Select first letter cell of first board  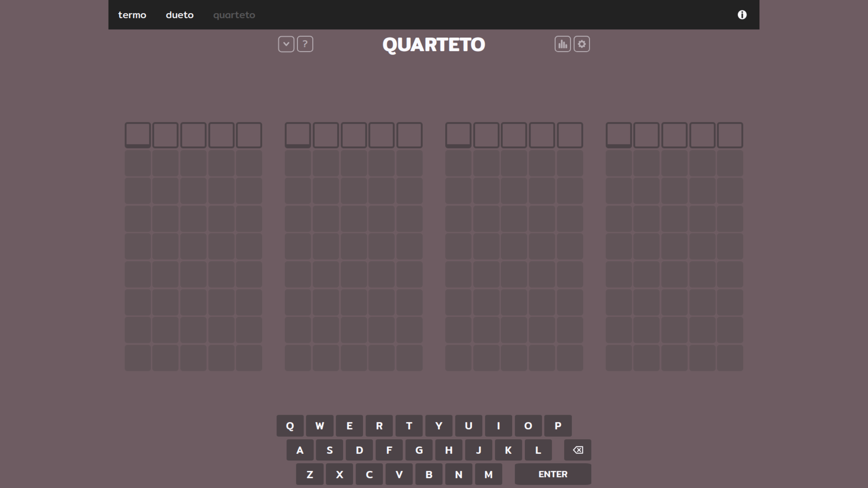pos(138,135)
